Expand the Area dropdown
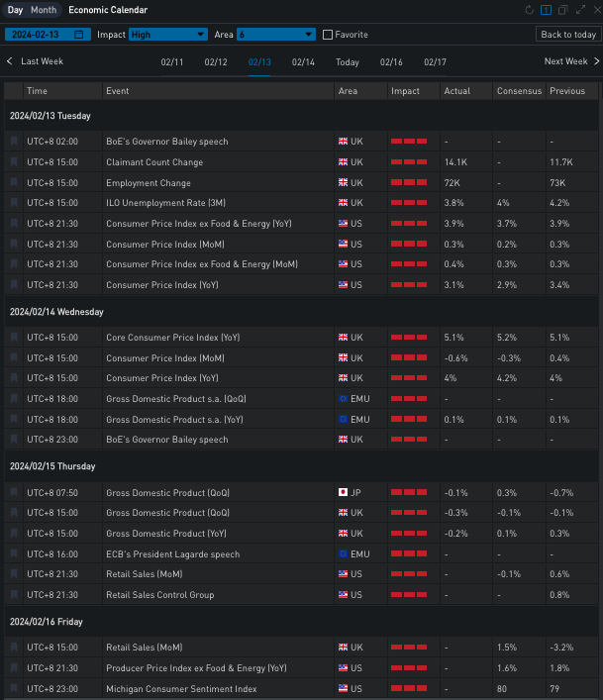 [275, 35]
